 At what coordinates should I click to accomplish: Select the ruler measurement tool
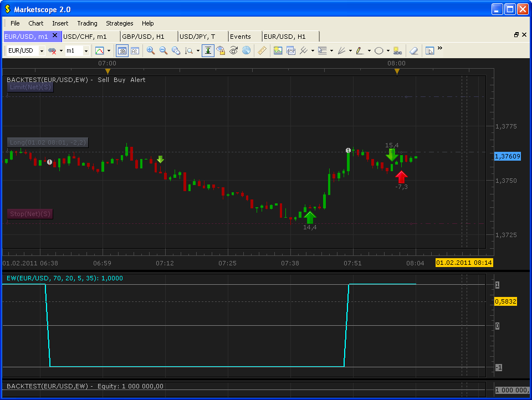[262, 50]
